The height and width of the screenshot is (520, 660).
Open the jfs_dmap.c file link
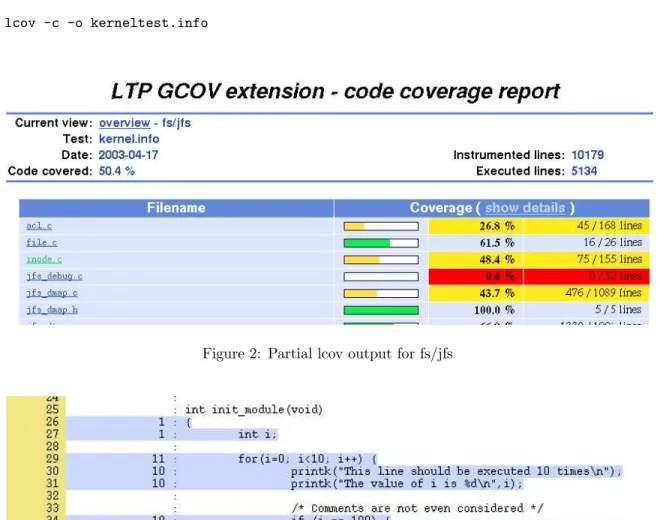point(52,293)
